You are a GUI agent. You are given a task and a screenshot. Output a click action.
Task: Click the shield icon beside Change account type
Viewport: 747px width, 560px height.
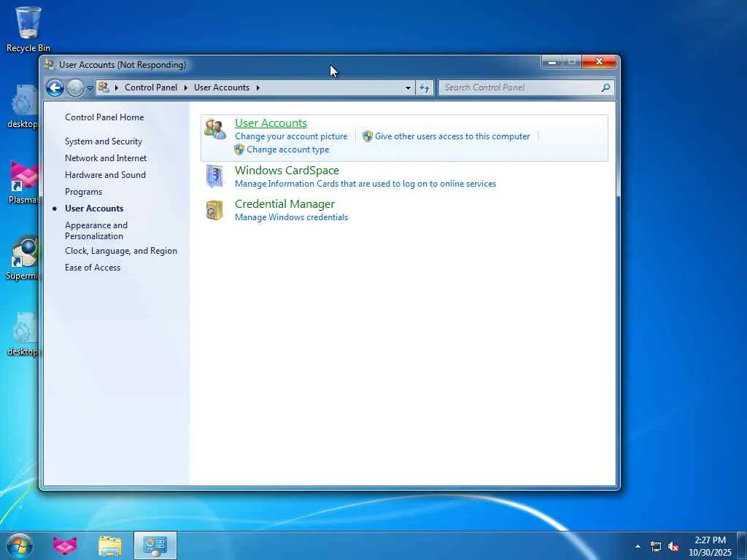tap(239, 149)
